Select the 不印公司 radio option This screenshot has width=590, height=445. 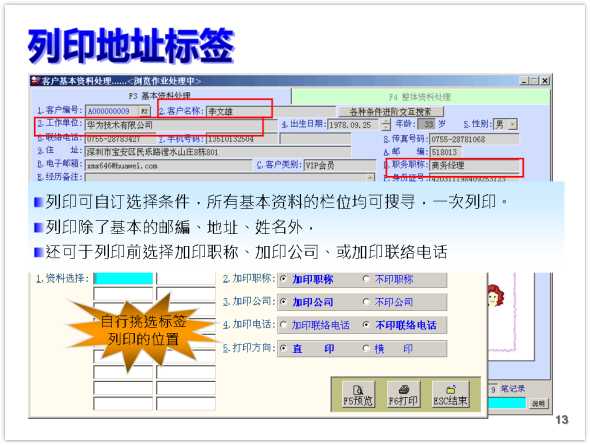[388, 302]
